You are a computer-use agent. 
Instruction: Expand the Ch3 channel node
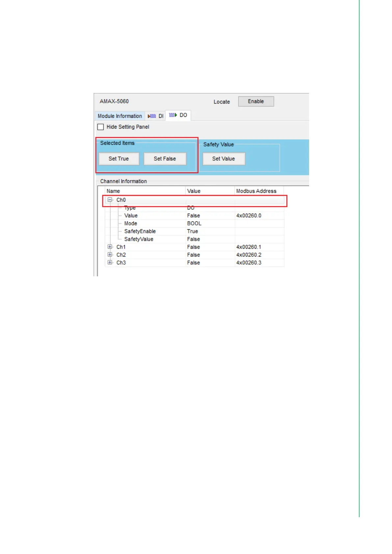click(110, 263)
